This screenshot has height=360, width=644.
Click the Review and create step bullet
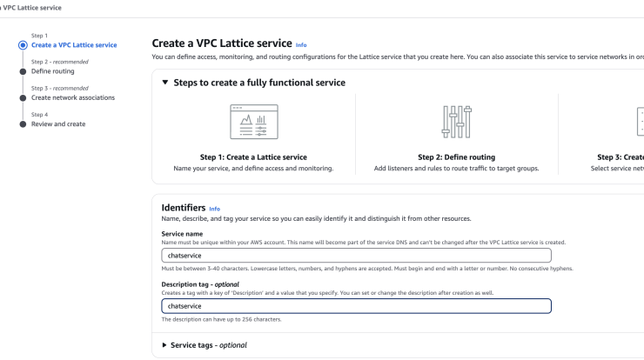coord(23,124)
